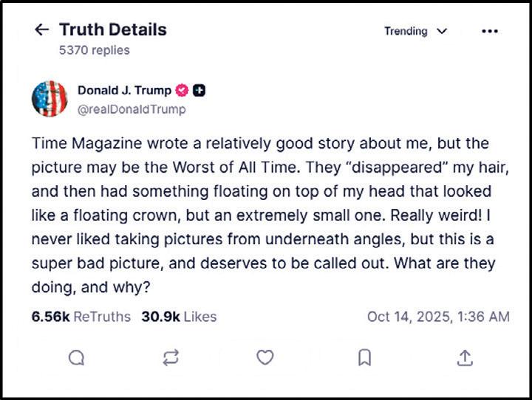The image size is (532, 400).
Task: Click the Trending dropdown chevron arrow
Action: coord(443,31)
